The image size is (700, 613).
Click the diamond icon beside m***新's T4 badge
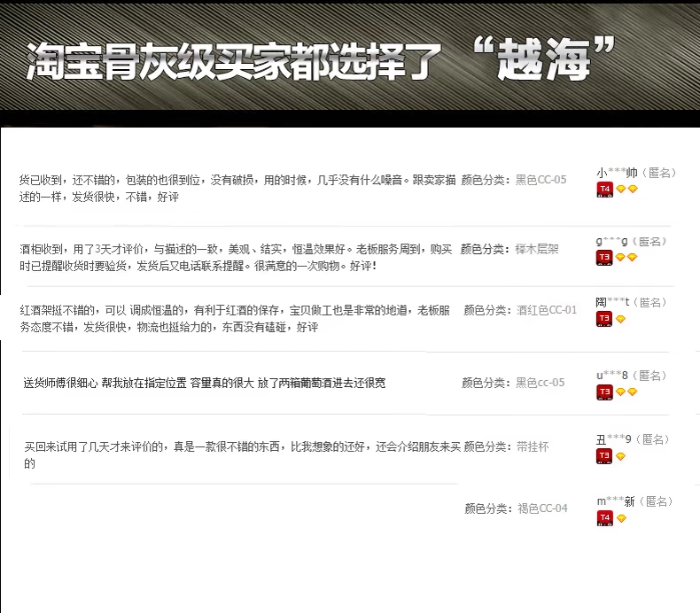[x=621, y=518]
